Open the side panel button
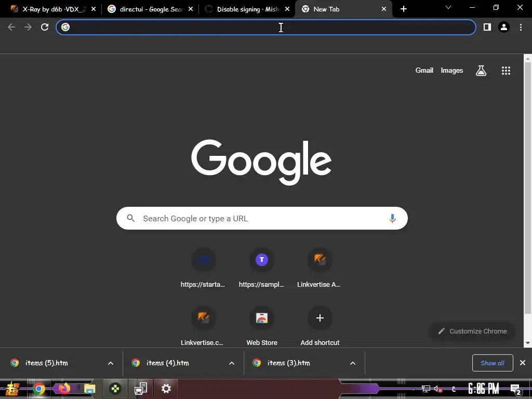The image size is (532, 399). point(487,27)
